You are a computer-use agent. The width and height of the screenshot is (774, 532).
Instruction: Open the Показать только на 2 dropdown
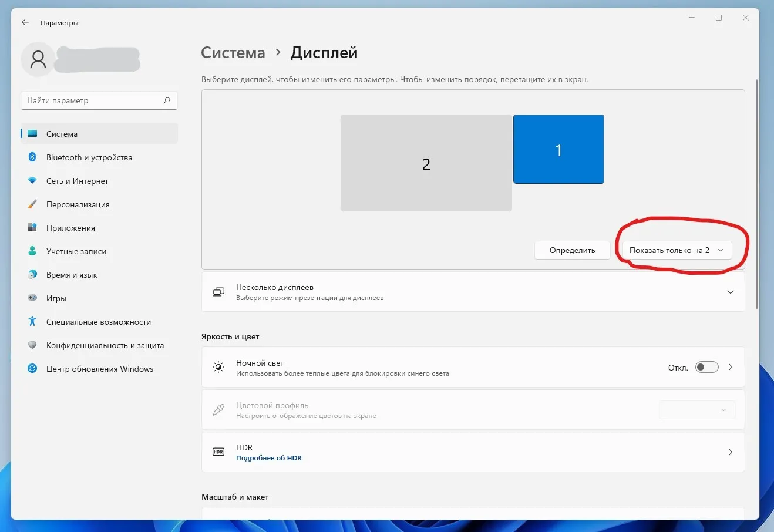pos(677,250)
